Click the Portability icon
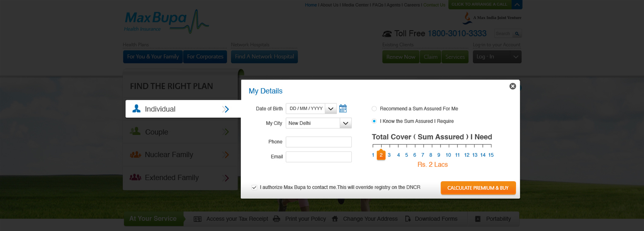644x231 pixels. coord(478,219)
